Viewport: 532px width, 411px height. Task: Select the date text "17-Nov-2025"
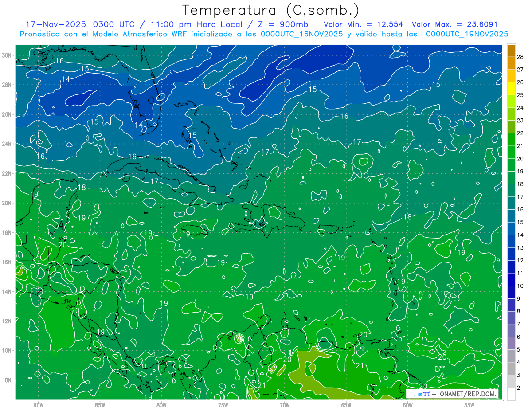click(x=56, y=24)
